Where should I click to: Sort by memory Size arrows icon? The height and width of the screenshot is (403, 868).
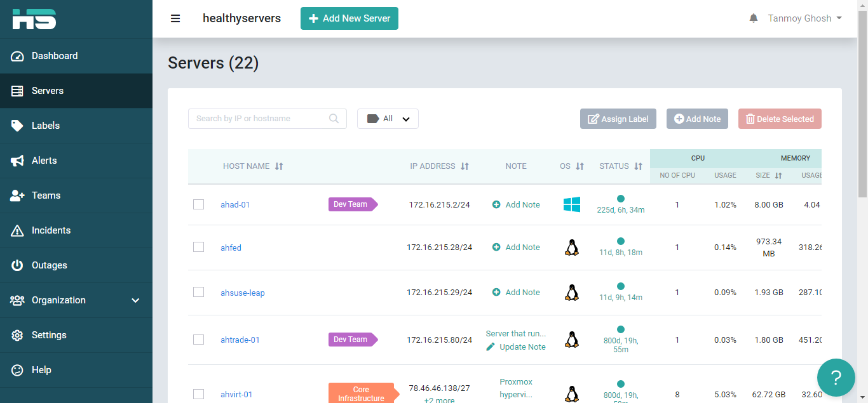pos(778,176)
